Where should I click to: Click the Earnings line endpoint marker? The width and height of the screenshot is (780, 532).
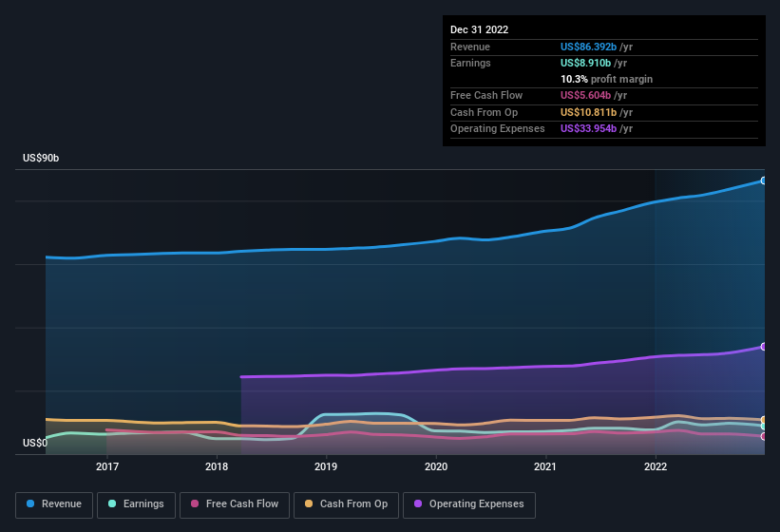pyautogui.click(x=764, y=427)
